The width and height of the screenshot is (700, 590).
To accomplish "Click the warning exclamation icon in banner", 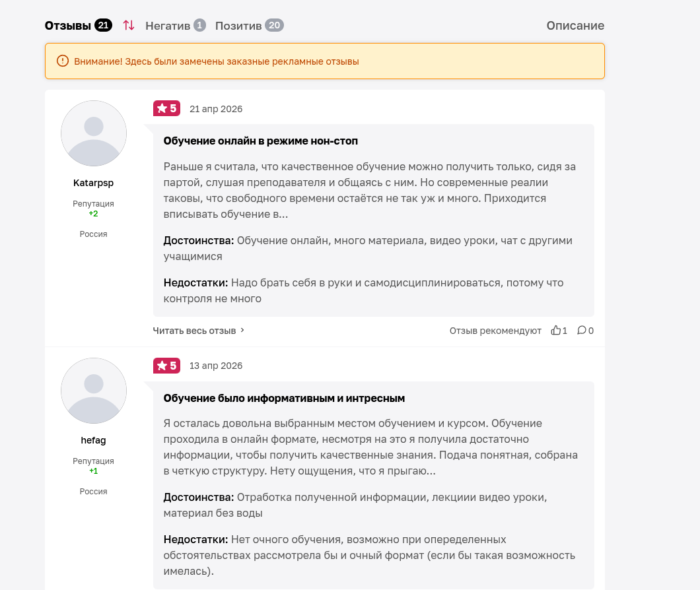I will [x=63, y=61].
